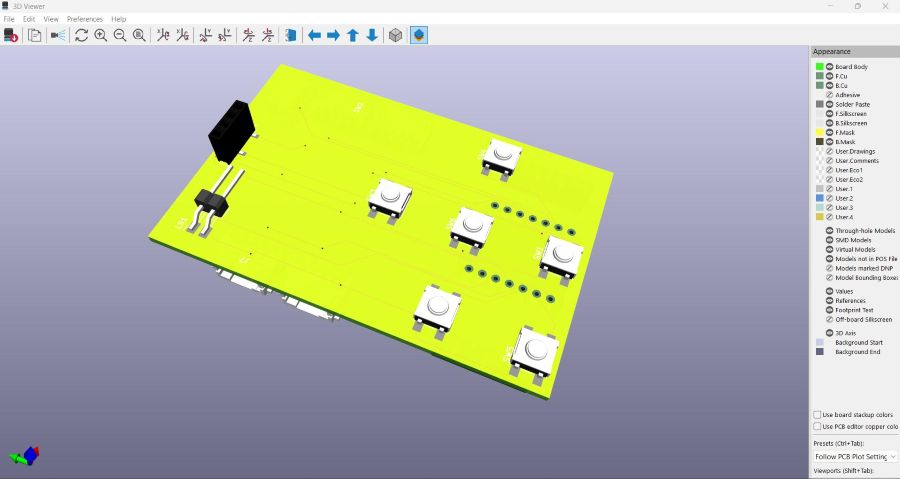900x479 pixels.
Task: Rotate Z clockwise toolbar icon
Action: 248,36
